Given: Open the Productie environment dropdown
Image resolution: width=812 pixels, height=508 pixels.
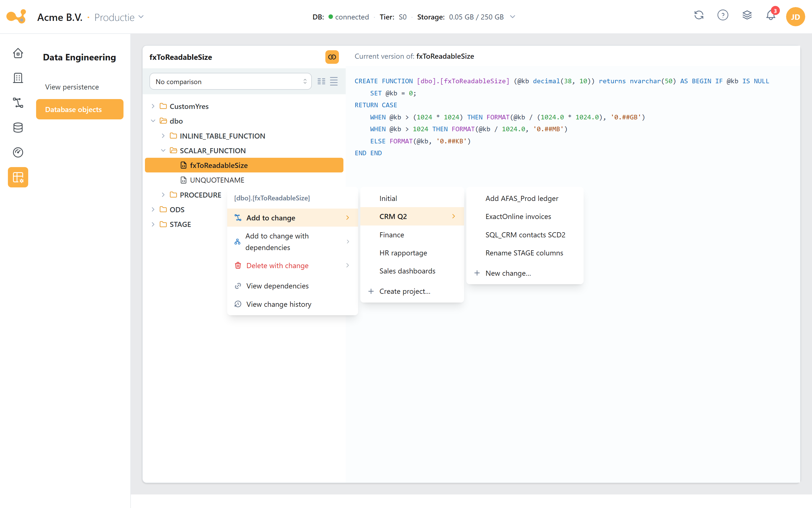Looking at the screenshot, I should [x=119, y=17].
